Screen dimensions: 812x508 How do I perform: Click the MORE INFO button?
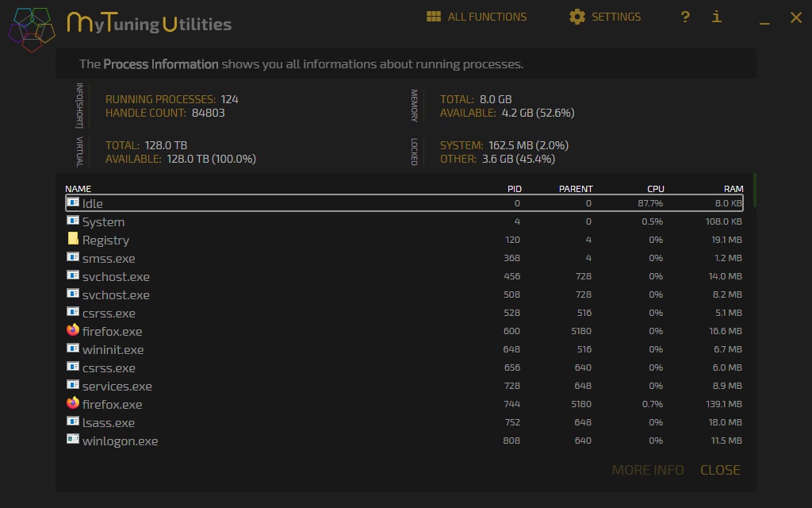[648, 470]
